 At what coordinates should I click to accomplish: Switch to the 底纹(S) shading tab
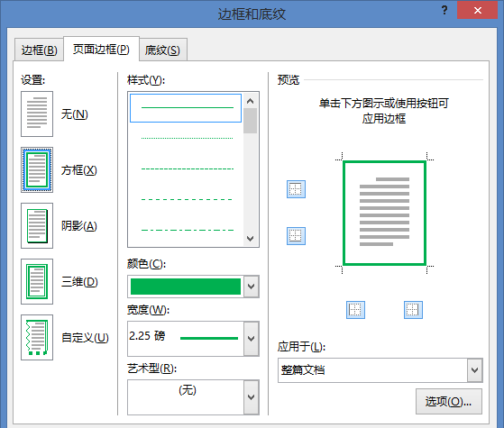tap(162, 50)
